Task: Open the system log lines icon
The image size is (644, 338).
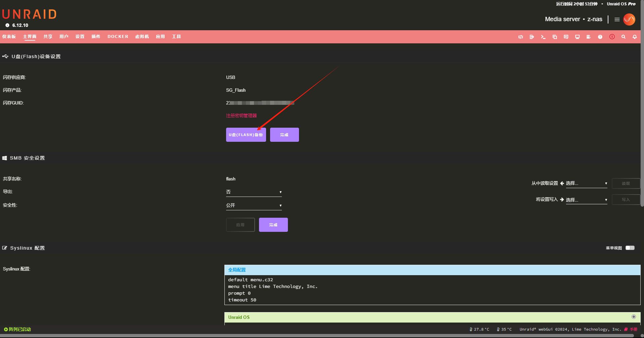Action: click(589, 37)
